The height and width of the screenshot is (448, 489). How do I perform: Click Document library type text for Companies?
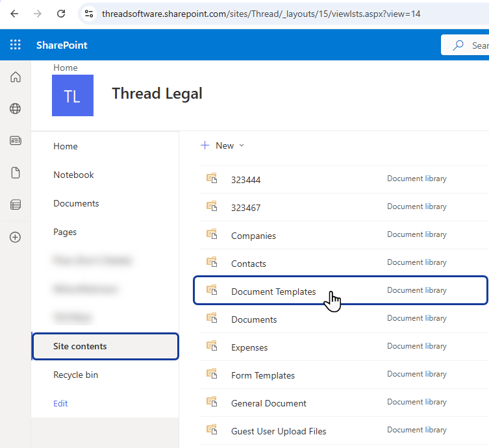point(417,234)
